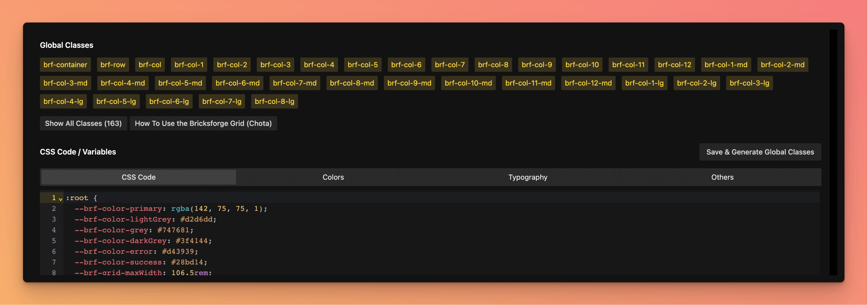Click the brf-col-8 tag
The width and height of the screenshot is (868, 305).
pos(493,65)
